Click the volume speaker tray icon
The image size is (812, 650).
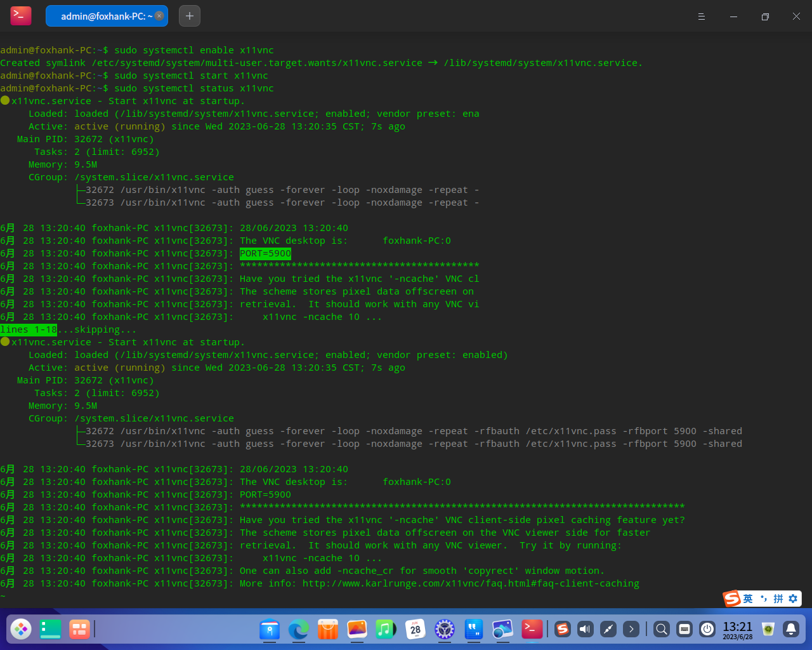click(585, 629)
